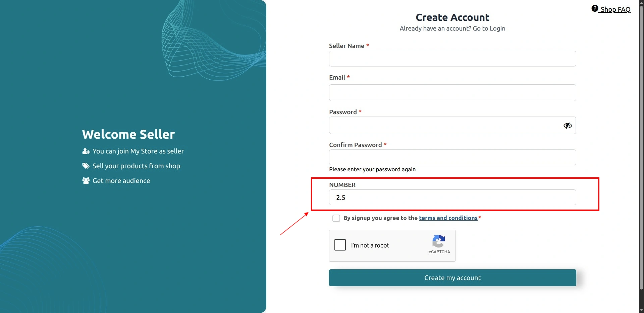This screenshot has height=313, width=644.
Task: Open the terms and conditions link
Action: tap(448, 218)
